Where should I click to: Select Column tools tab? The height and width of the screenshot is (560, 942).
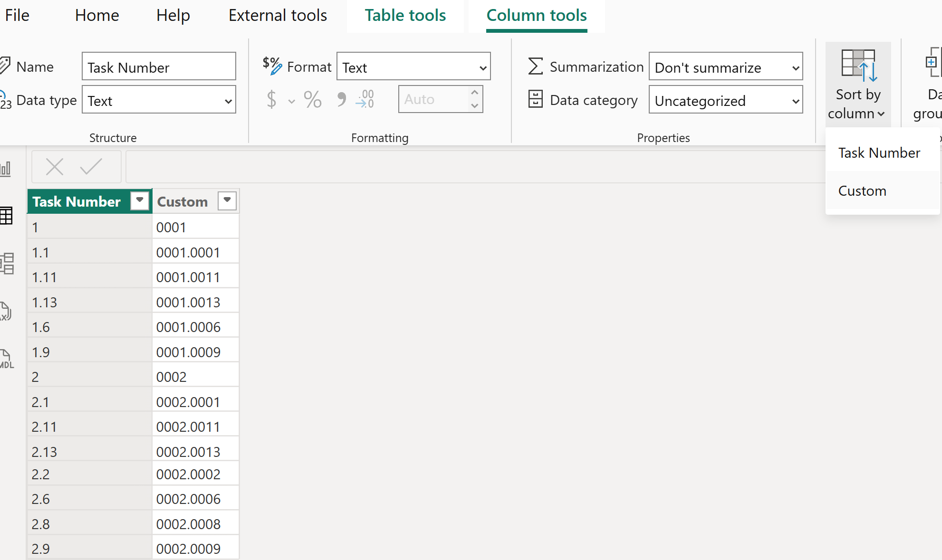537,15
